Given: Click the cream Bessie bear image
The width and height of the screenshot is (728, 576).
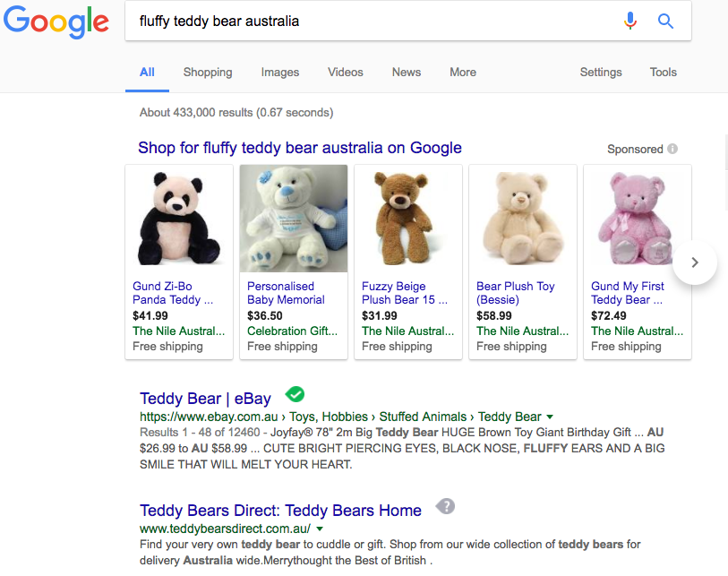Looking at the screenshot, I should click(523, 219).
